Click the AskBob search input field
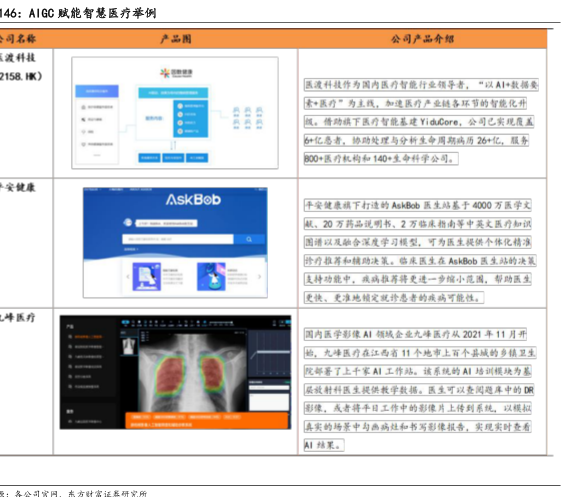561x497 pixels. coord(178,239)
